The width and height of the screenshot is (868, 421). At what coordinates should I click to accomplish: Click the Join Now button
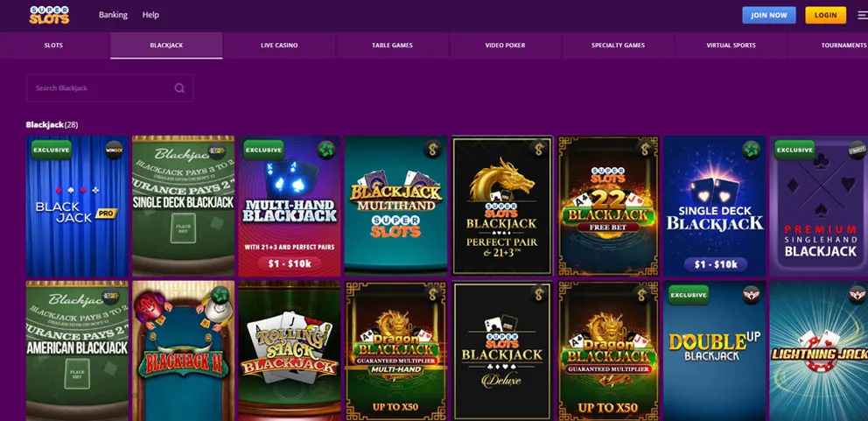pos(769,15)
